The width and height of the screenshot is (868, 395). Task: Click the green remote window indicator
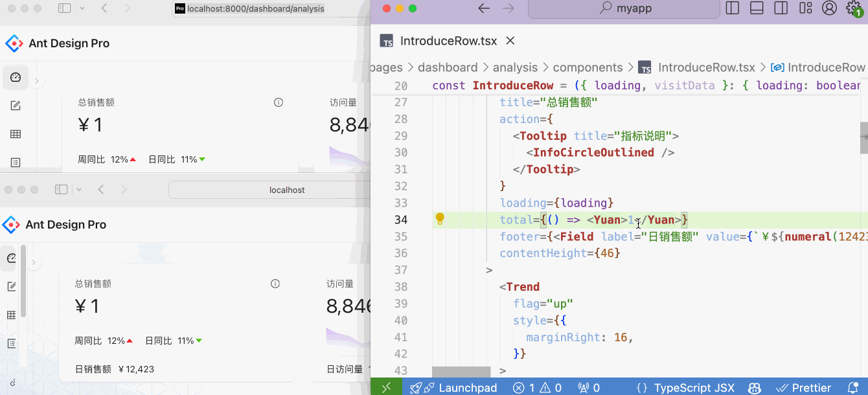coord(386,388)
